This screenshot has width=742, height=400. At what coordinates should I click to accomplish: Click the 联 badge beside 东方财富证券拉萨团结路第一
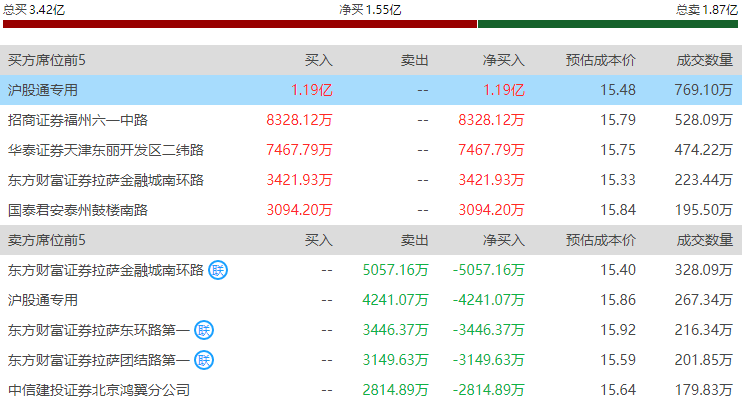204,360
